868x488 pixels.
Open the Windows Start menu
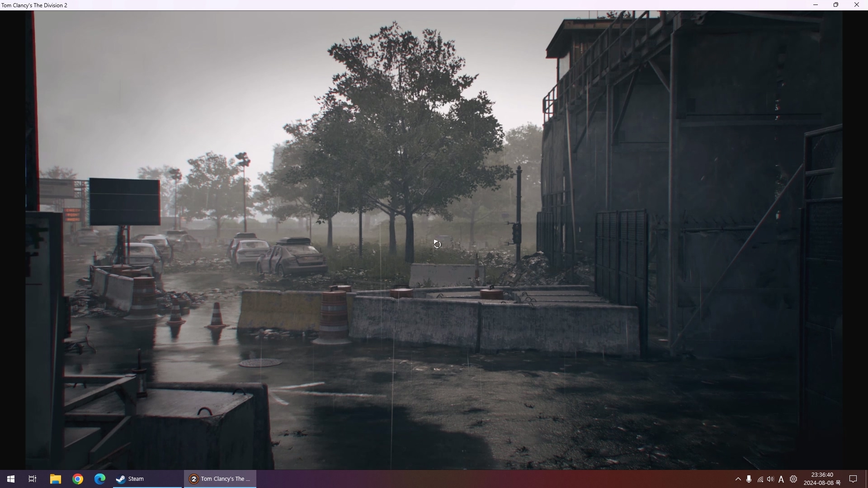pyautogui.click(x=11, y=479)
